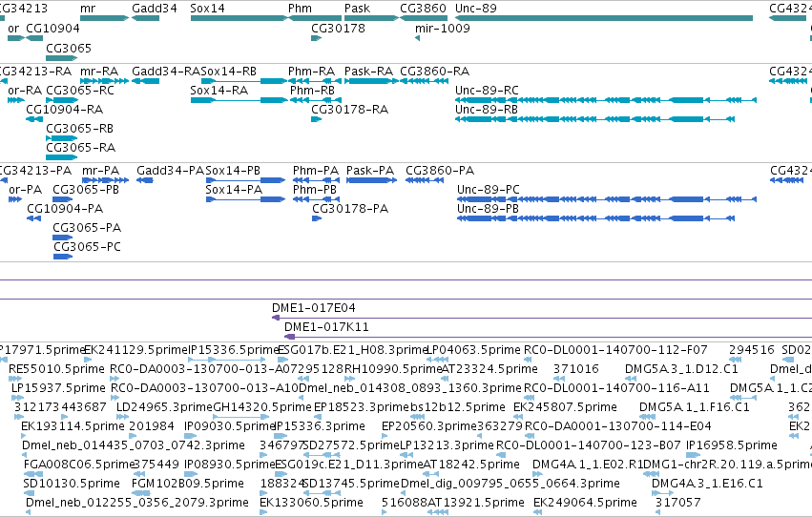Click transcript mr-RA
Image resolution: width=812 pixels, height=517 pixels.
point(105,81)
